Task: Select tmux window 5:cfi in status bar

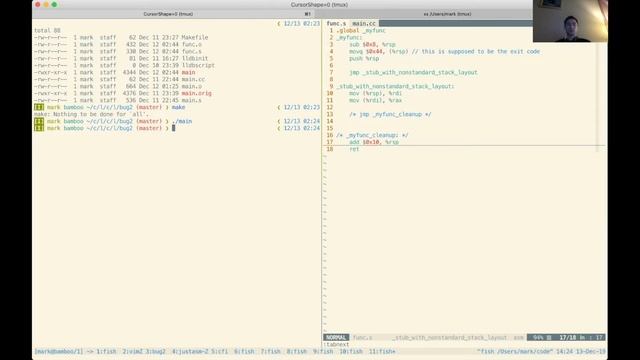Action: click(220, 351)
